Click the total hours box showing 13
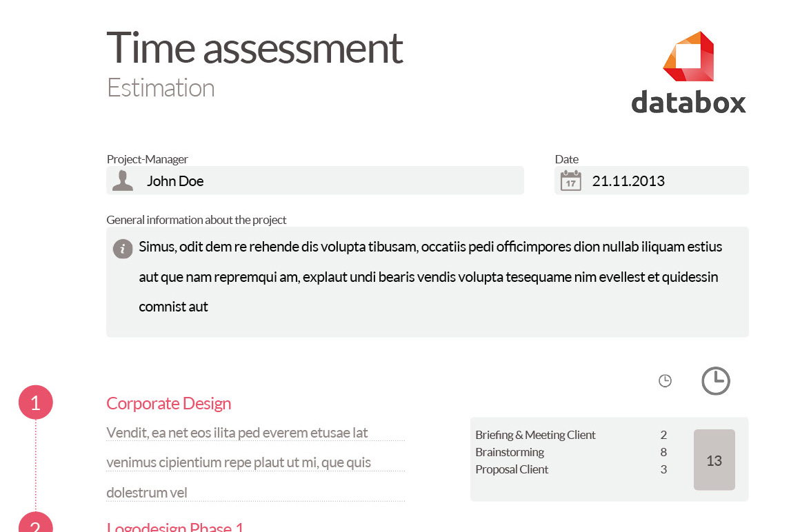Image resolution: width=800 pixels, height=532 pixels. pyautogui.click(x=714, y=459)
